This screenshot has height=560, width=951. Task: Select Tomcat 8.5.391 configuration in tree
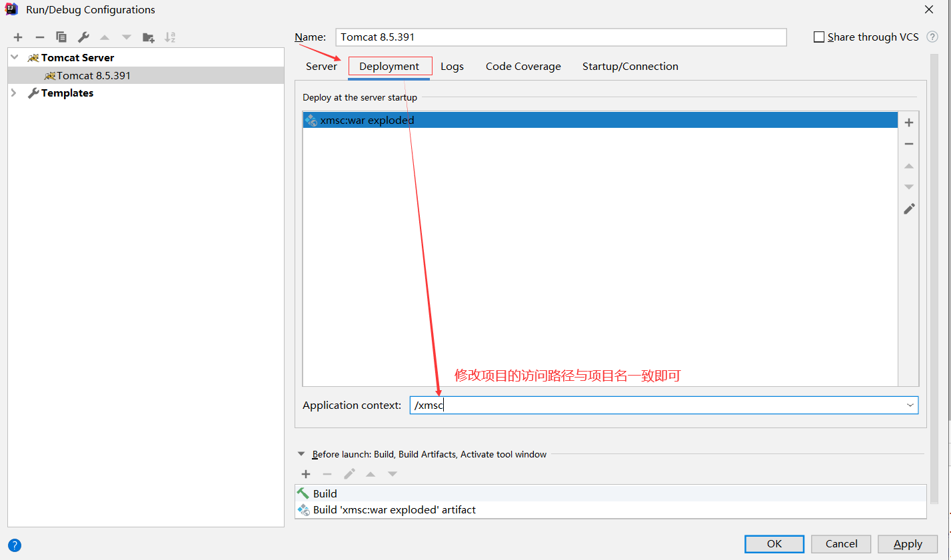[93, 76]
